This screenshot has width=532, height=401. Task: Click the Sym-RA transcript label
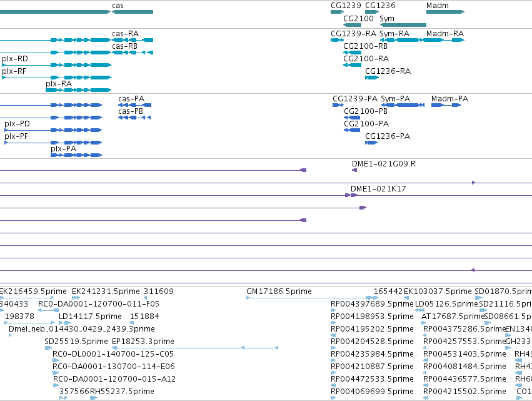coord(394,34)
